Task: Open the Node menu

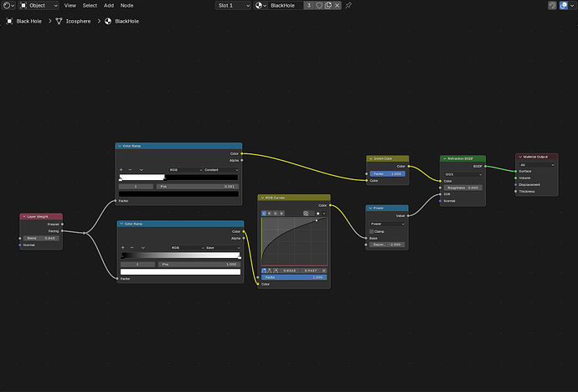Action: (126, 6)
